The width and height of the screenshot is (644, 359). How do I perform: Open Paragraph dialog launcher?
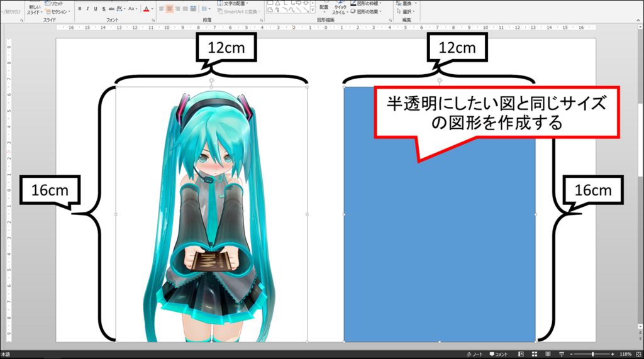(x=261, y=20)
